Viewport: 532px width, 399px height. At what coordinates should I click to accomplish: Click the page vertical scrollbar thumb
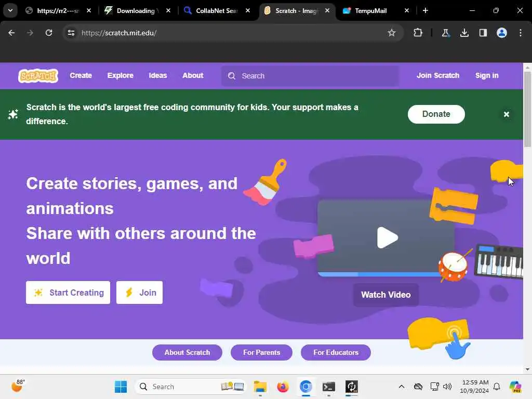[x=527, y=109]
